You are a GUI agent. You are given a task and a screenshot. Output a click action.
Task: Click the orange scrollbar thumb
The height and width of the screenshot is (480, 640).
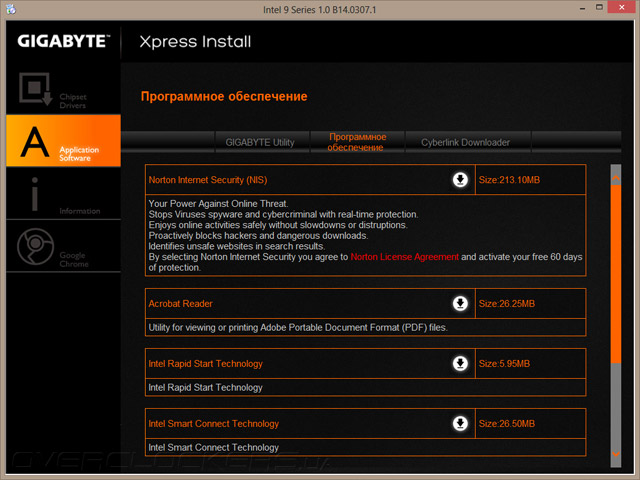[x=616, y=273]
